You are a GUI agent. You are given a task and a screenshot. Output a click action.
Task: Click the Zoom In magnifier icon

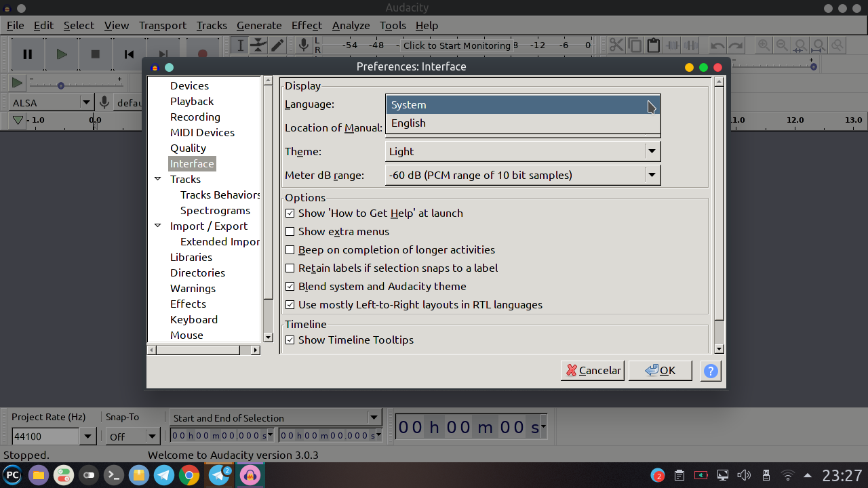click(x=764, y=45)
